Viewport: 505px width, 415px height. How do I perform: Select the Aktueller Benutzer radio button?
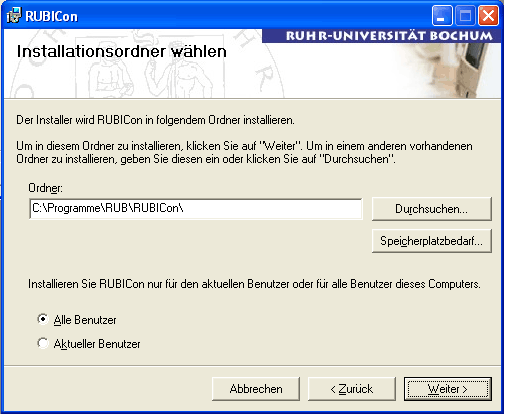(43, 343)
